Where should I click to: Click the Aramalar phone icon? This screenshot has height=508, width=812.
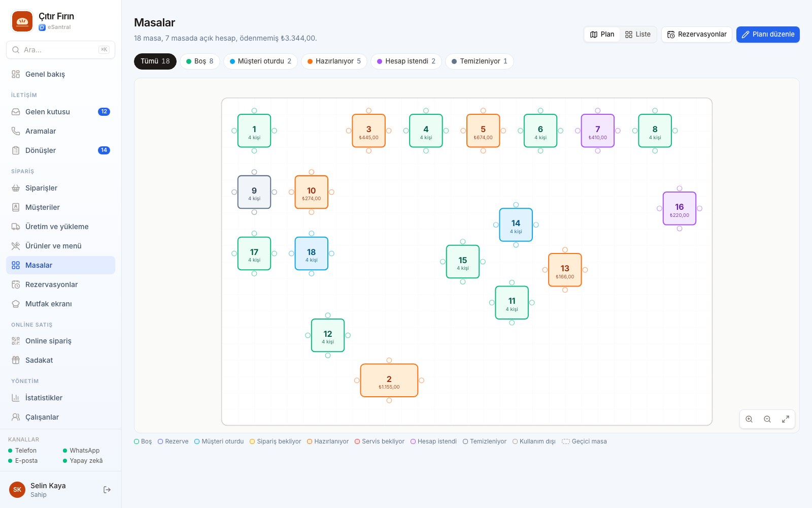(x=16, y=131)
